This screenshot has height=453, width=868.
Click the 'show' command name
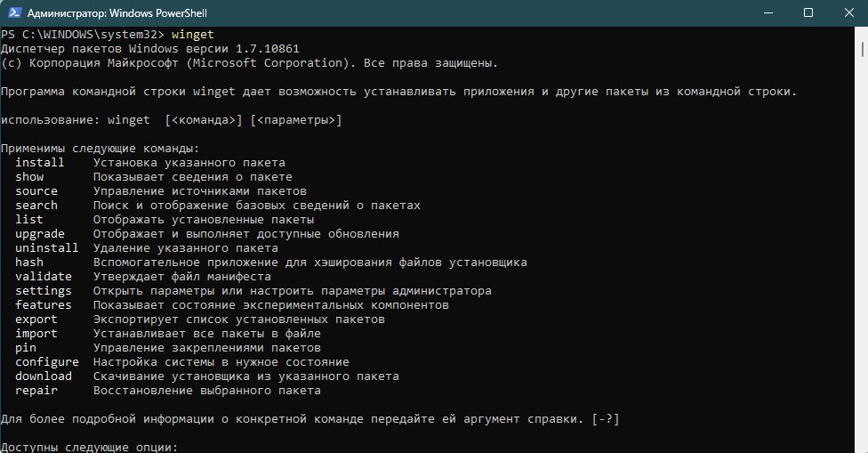pos(29,177)
